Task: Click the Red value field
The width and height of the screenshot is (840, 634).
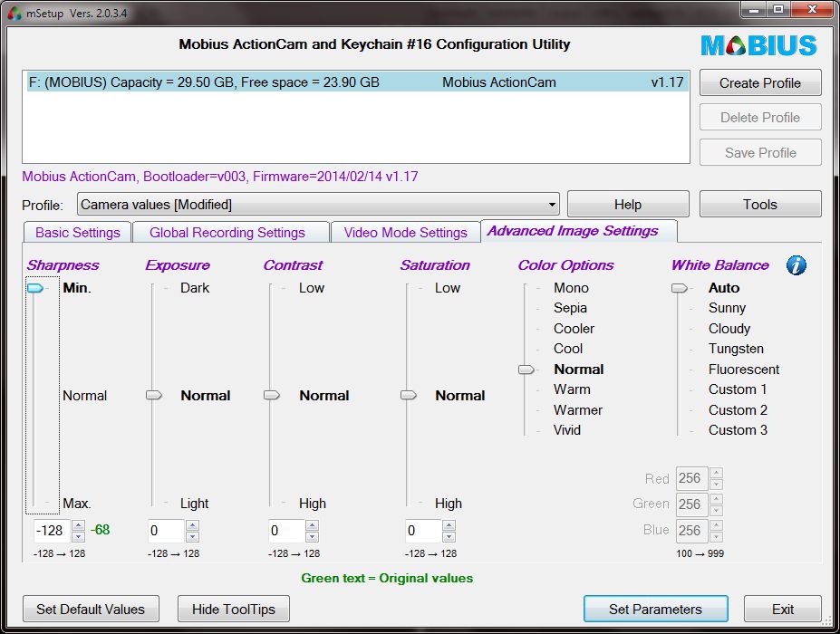Action: pyautogui.click(x=691, y=478)
